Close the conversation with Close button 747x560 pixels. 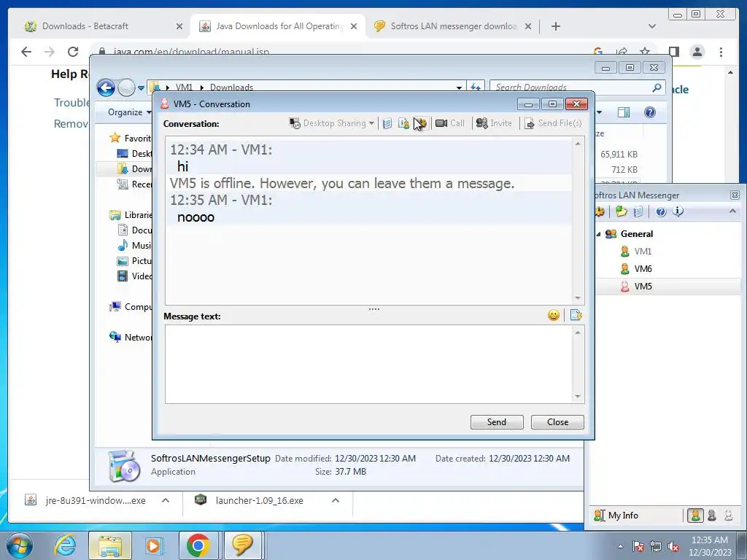[x=557, y=422]
